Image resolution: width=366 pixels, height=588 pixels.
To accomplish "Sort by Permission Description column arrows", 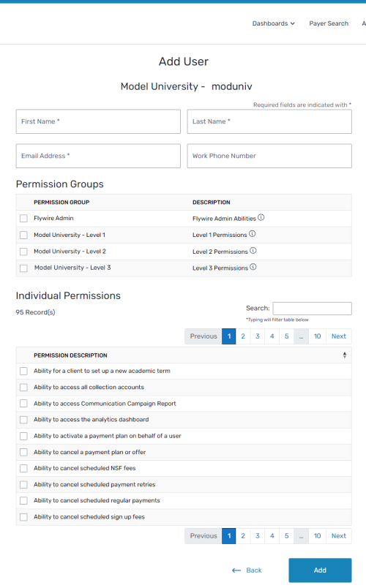I will point(345,355).
